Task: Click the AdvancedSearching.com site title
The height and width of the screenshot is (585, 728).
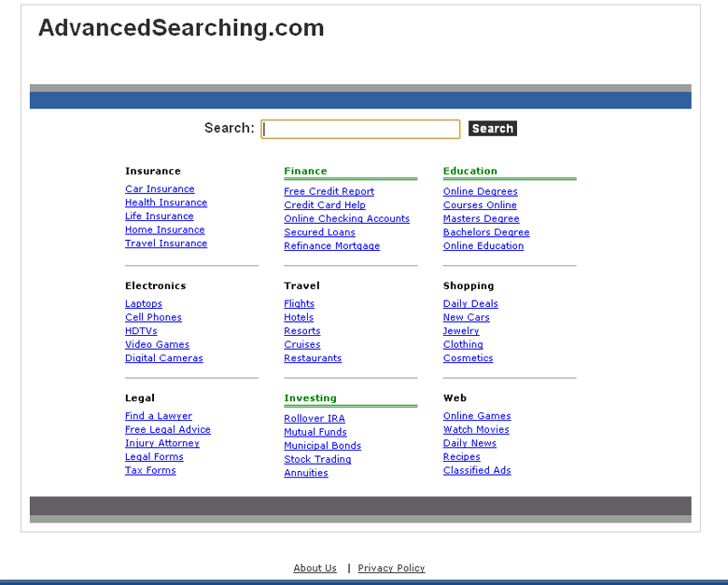Action: pyautogui.click(x=181, y=28)
